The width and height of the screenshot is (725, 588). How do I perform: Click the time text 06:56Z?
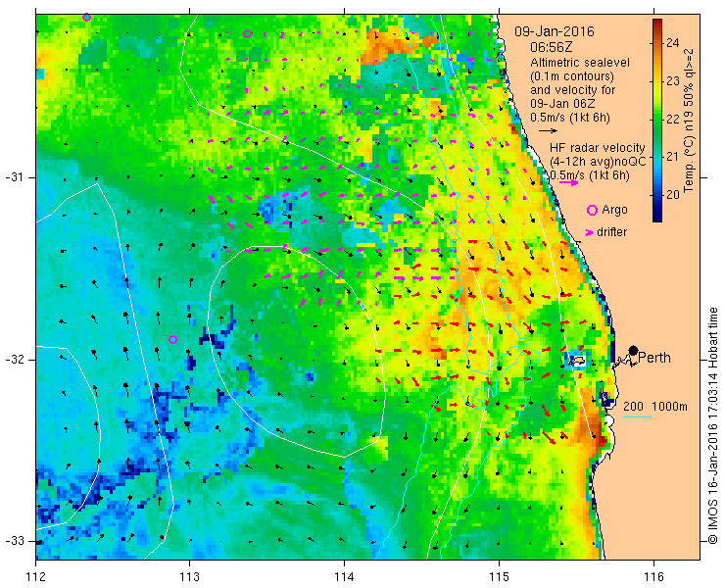tap(551, 47)
